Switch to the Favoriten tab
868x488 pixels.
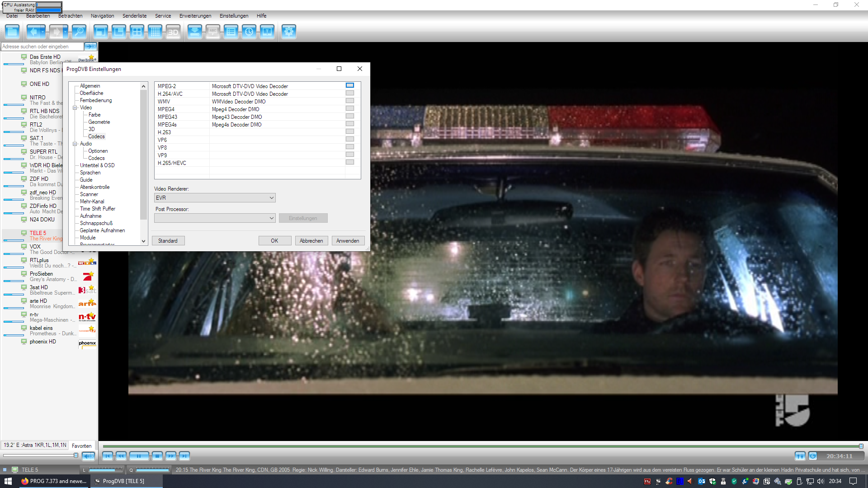pos(81,446)
